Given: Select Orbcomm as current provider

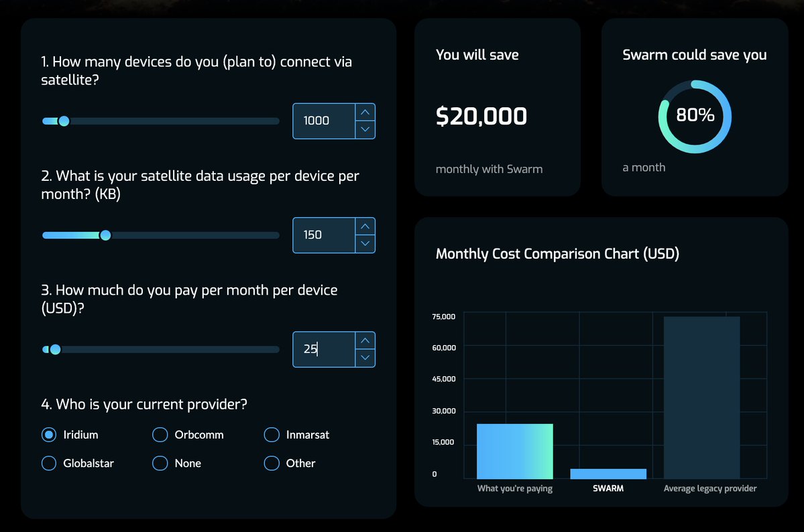Looking at the screenshot, I should click(160, 435).
